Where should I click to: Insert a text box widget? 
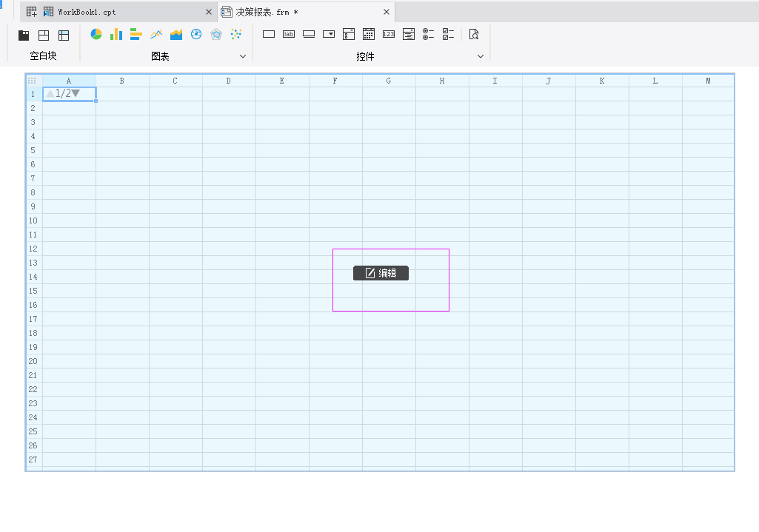(269, 34)
